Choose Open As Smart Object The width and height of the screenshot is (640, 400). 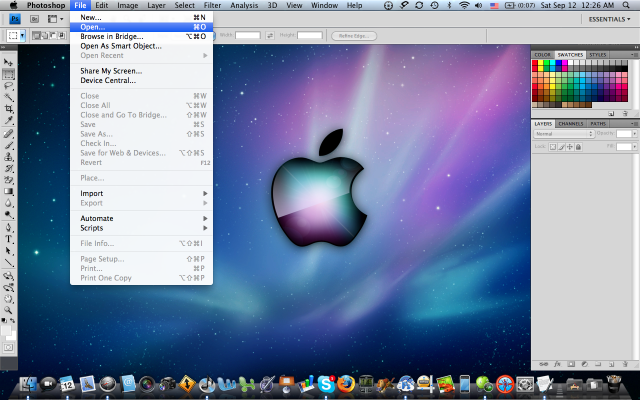(x=141, y=46)
